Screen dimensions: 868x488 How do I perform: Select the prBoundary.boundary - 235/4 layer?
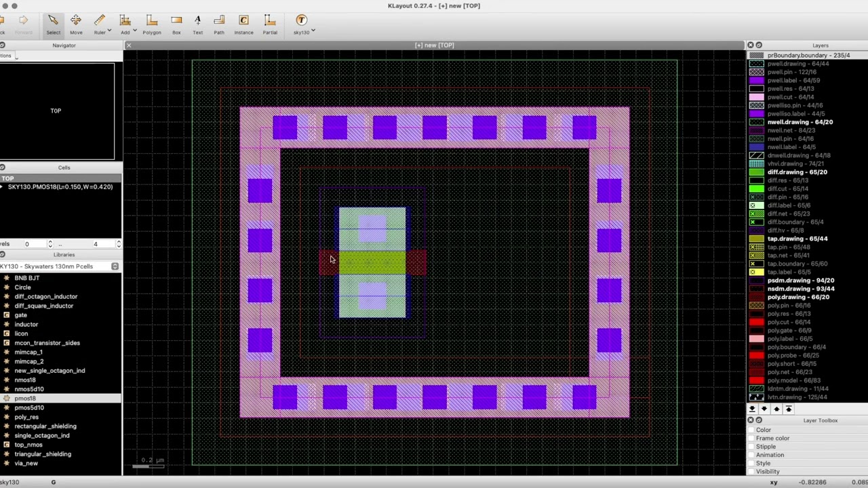tap(808, 56)
